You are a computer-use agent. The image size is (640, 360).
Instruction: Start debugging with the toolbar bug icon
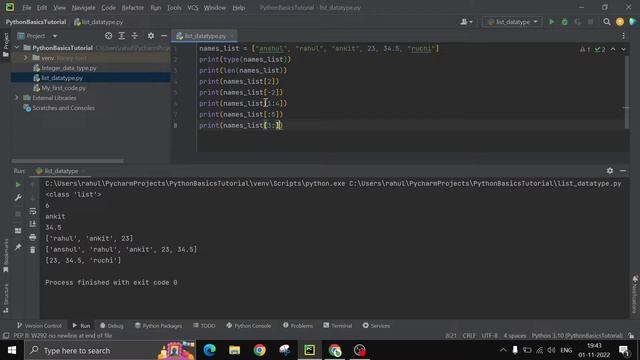coord(564,22)
